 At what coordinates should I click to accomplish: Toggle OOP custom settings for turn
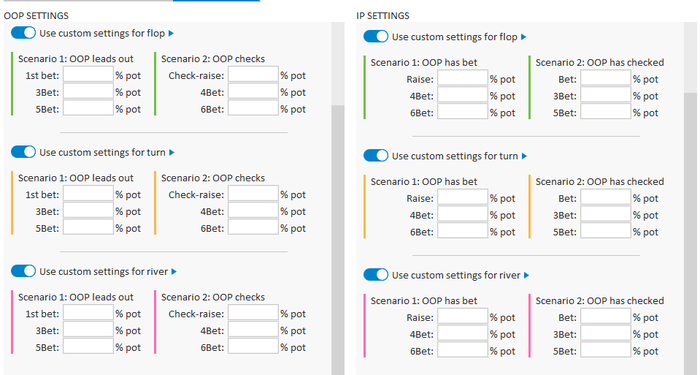(23, 152)
